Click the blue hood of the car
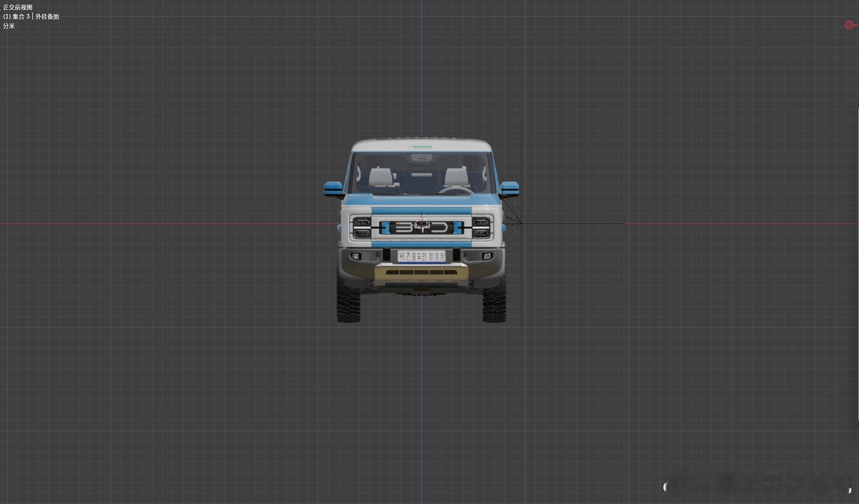This screenshot has width=859, height=504. pyautogui.click(x=421, y=200)
